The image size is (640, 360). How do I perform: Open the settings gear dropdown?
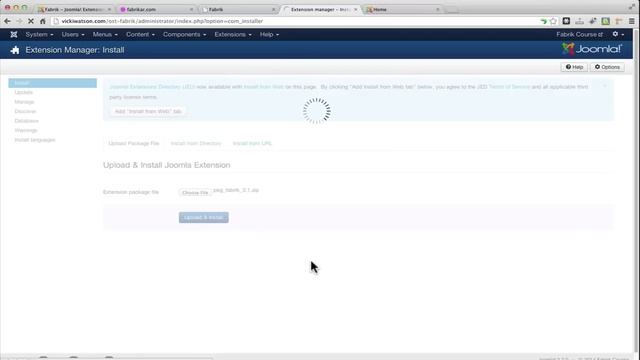click(x=618, y=34)
